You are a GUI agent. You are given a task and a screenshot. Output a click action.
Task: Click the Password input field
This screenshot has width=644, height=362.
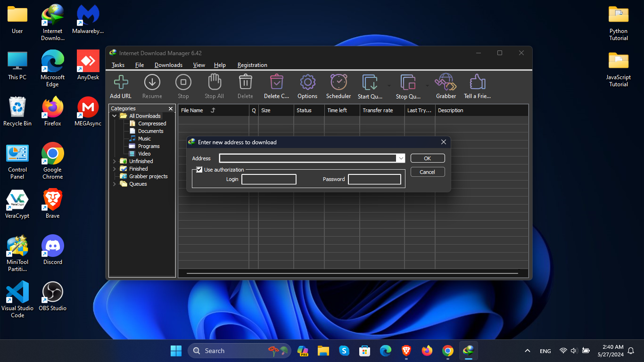[374, 179]
